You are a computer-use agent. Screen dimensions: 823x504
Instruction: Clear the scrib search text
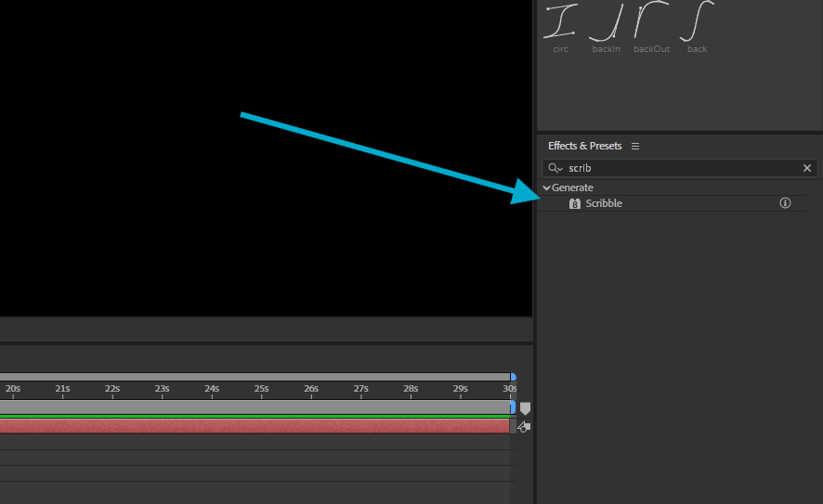click(806, 168)
